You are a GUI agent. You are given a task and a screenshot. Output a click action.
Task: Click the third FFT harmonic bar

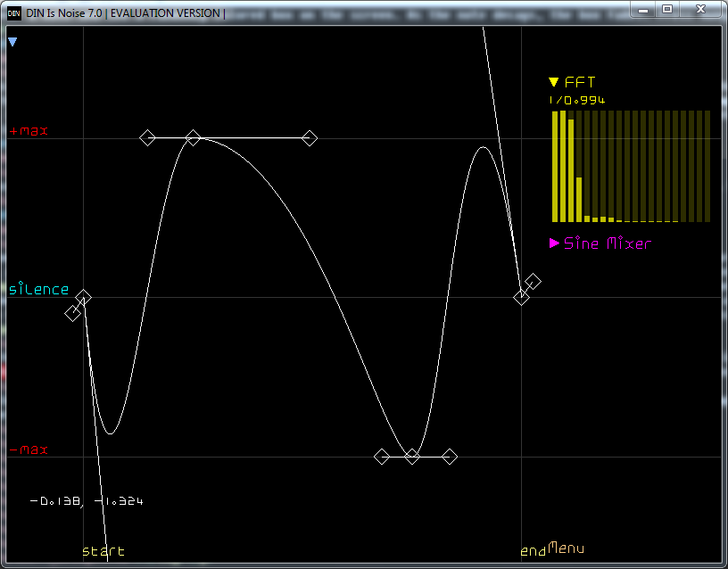(571, 173)
